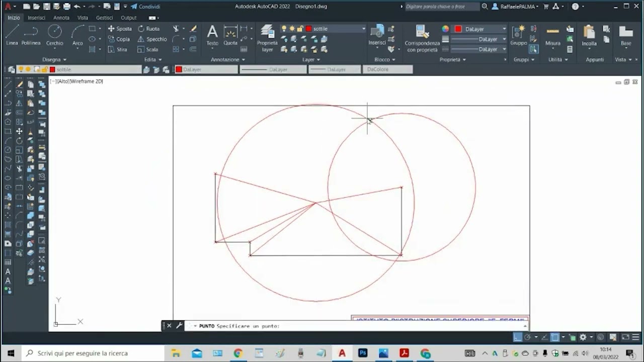
Task: Switch to the Vista ribbon tab
Action: pos(83,18)
